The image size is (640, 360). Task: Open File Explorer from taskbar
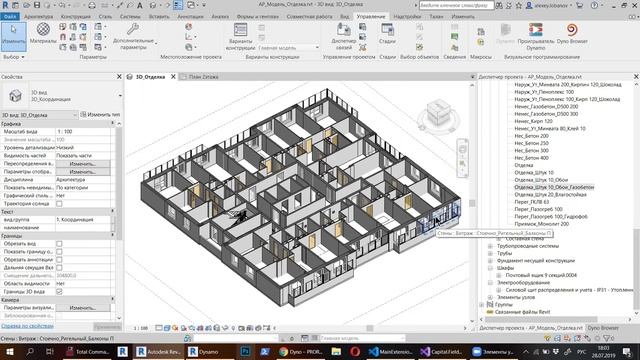336,351
